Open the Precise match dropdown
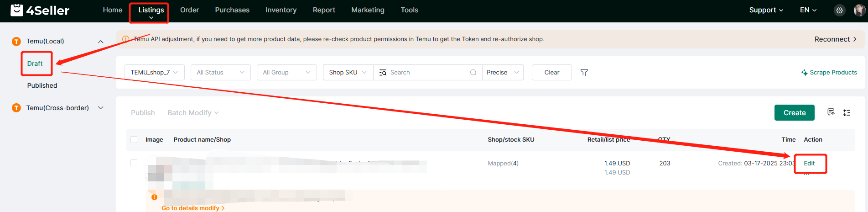 [x=503, y=72]
